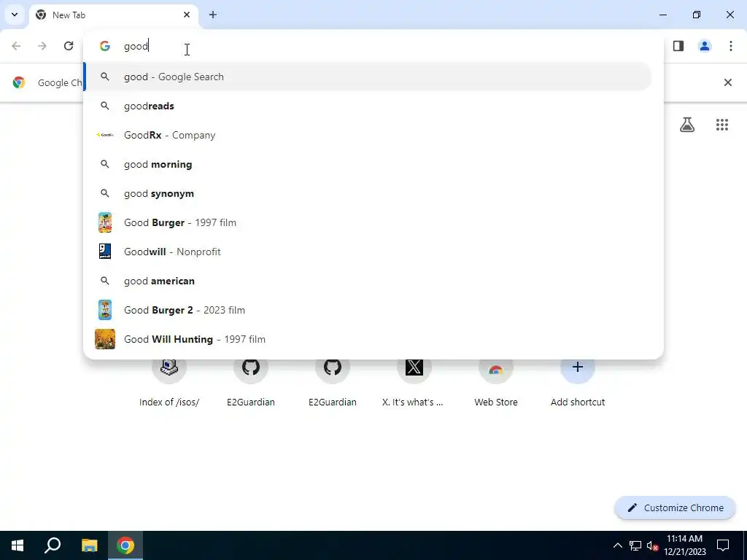Show hidden tray icons chevron
This screenshot has height=560, width=747.
pyautogui.click(x=617, y=545)
